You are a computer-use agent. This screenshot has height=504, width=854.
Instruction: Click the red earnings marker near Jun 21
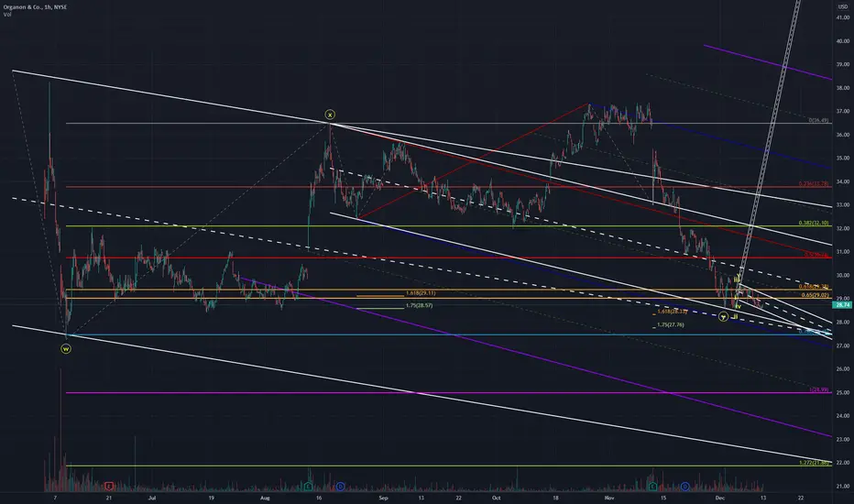[109, 486]
